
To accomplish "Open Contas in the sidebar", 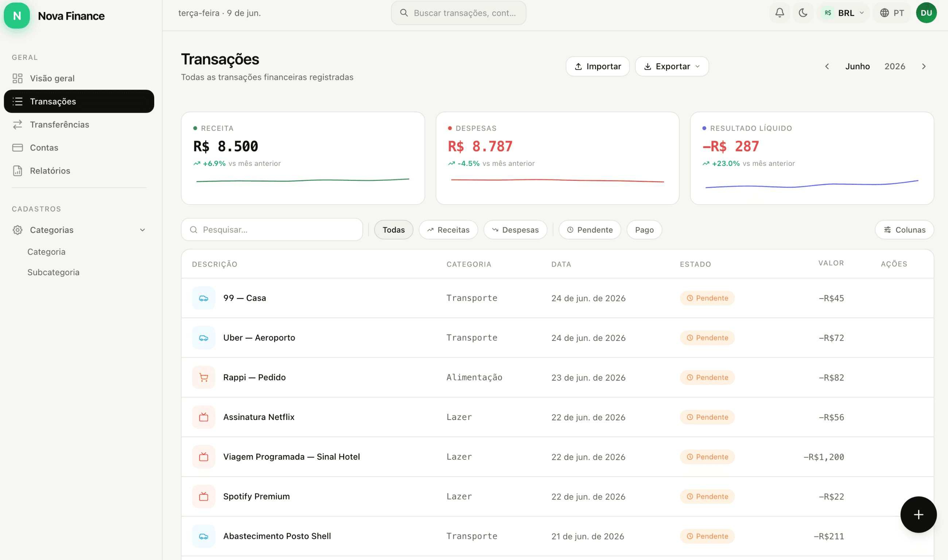I will 79,147.
